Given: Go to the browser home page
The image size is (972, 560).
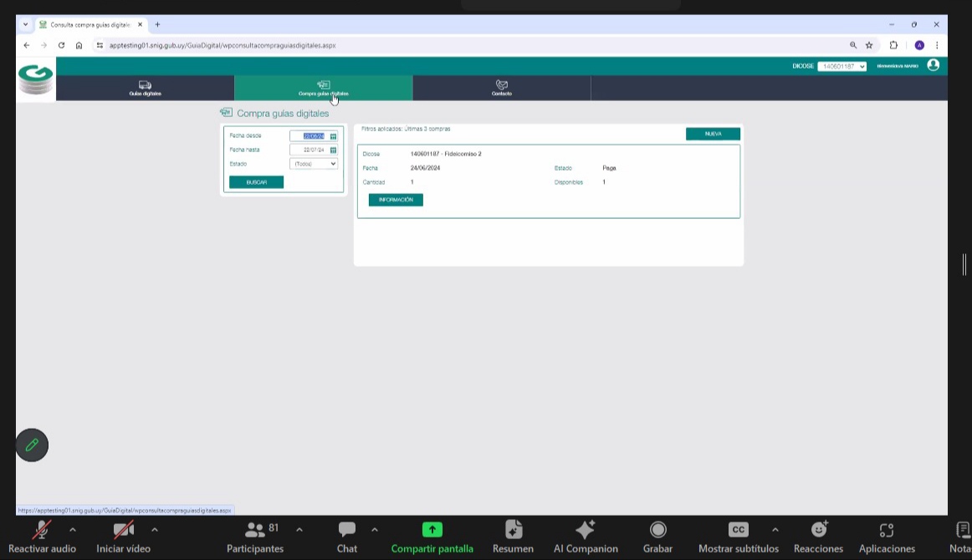Looking at the screenshot, I should (x=79, y=45).
